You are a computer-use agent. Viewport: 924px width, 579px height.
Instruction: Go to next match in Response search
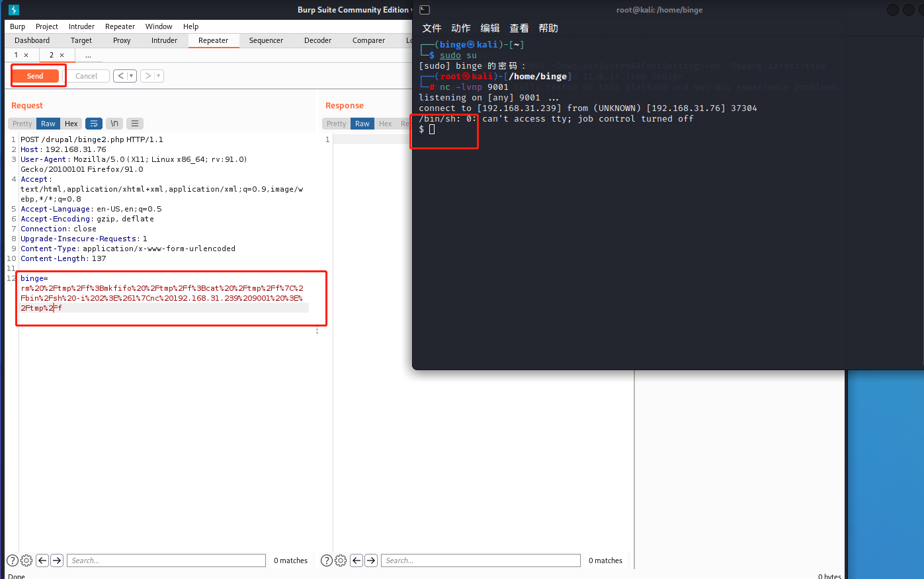(371, 560)
